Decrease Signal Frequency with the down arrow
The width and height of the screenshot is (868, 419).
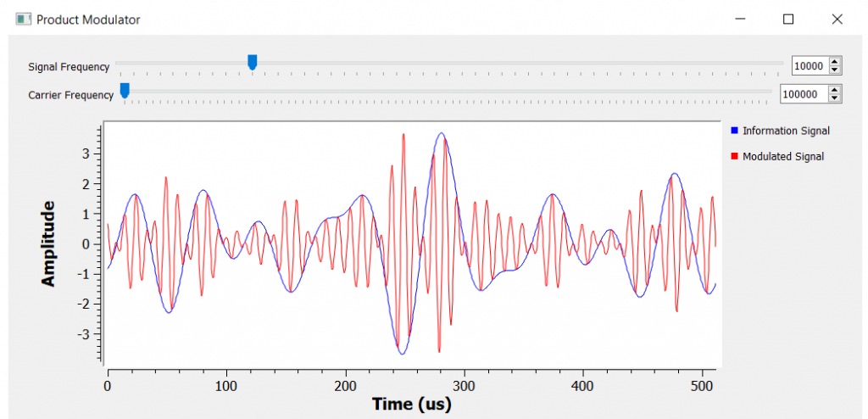coord(835,70)
